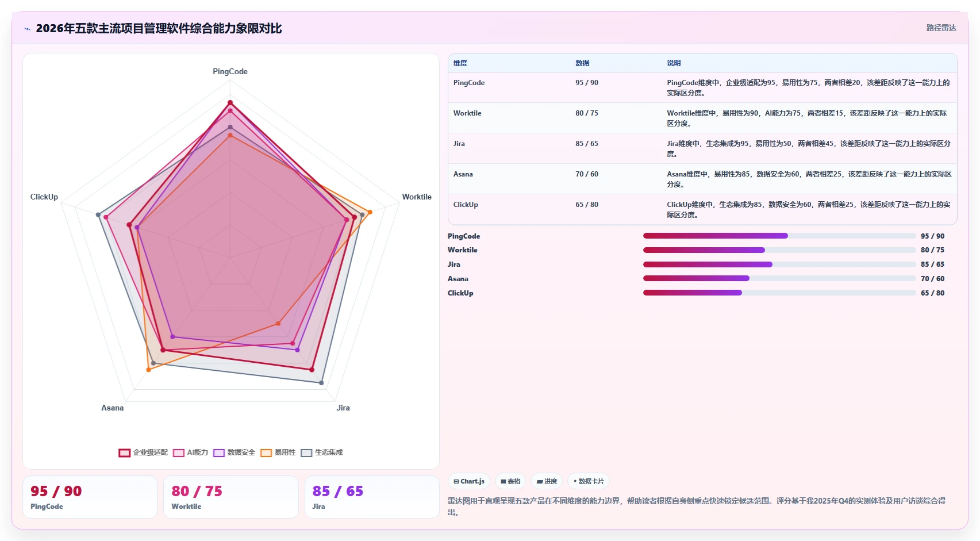
Task: Click Jira cell in the table
Action: pos(459,144)
